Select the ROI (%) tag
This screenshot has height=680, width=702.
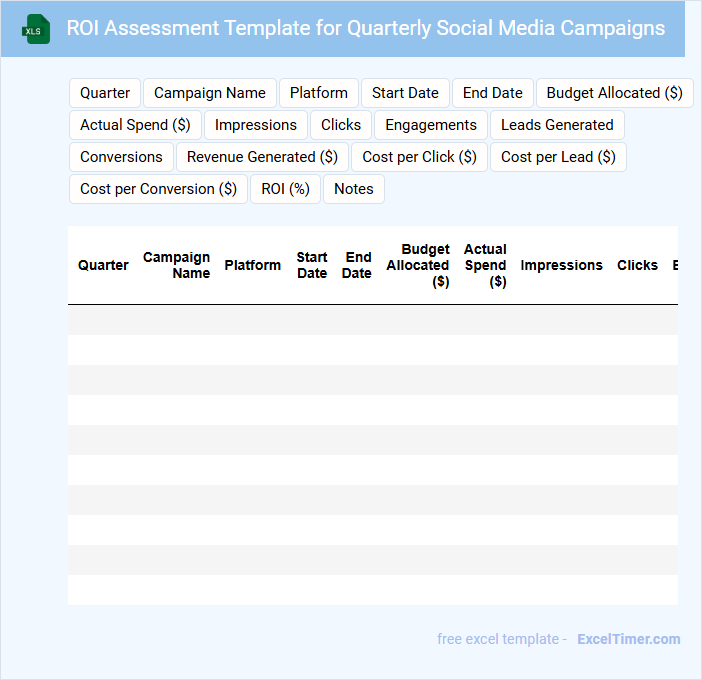click(x=285, y=189)
